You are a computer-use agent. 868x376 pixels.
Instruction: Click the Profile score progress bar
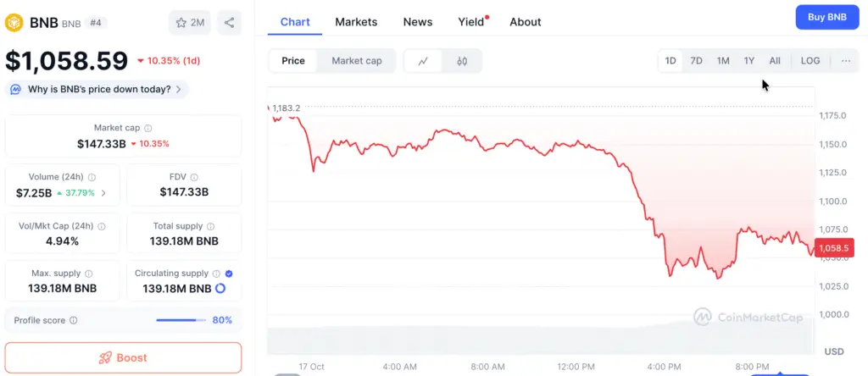coord(181,320)
